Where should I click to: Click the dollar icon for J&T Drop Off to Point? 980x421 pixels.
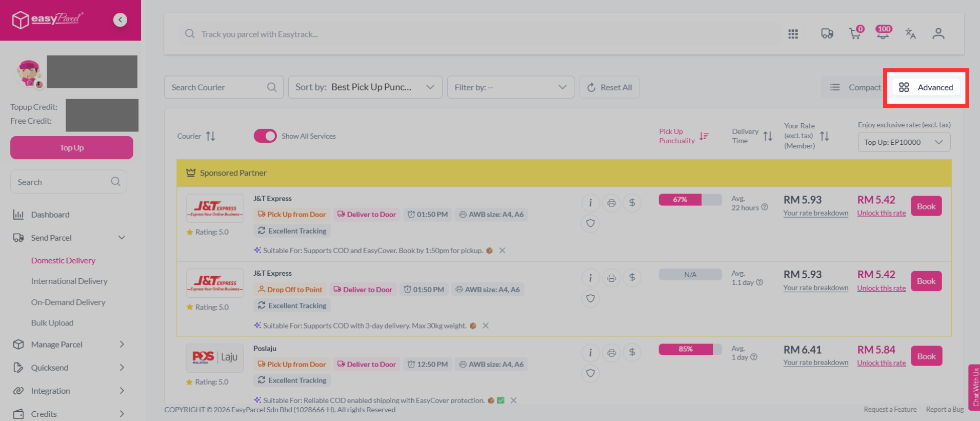(632, 278)
